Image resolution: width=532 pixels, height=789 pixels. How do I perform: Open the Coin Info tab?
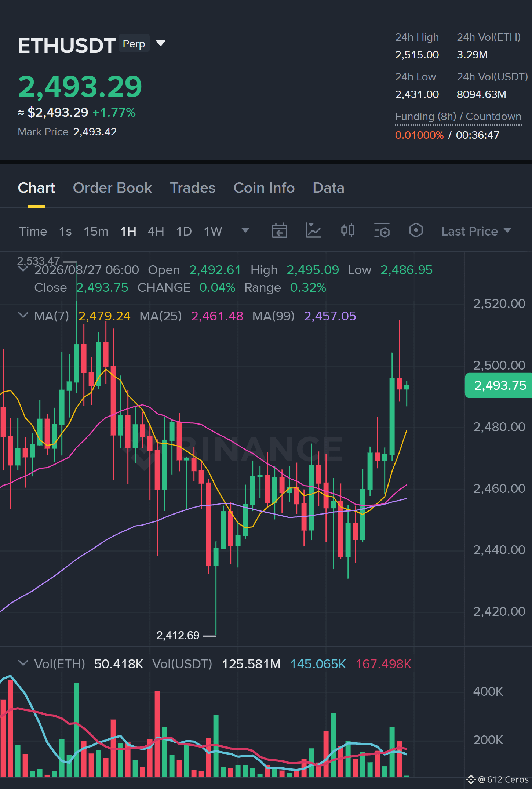click(x=264, y=188)
